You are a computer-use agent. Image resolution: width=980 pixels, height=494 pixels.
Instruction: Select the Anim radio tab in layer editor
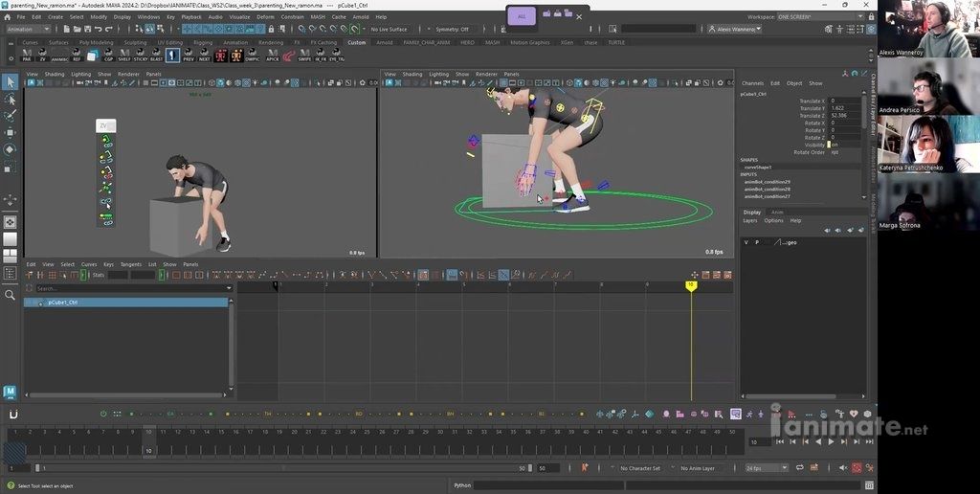(x=777, y=212)
